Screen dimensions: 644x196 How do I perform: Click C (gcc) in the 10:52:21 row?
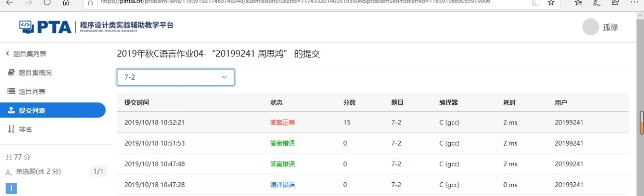[x=449, y=122]
